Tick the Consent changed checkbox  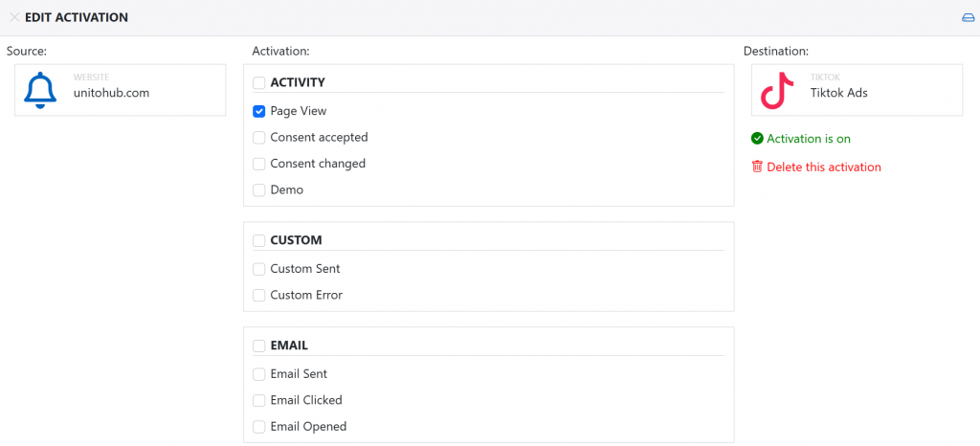click(258, 164)
